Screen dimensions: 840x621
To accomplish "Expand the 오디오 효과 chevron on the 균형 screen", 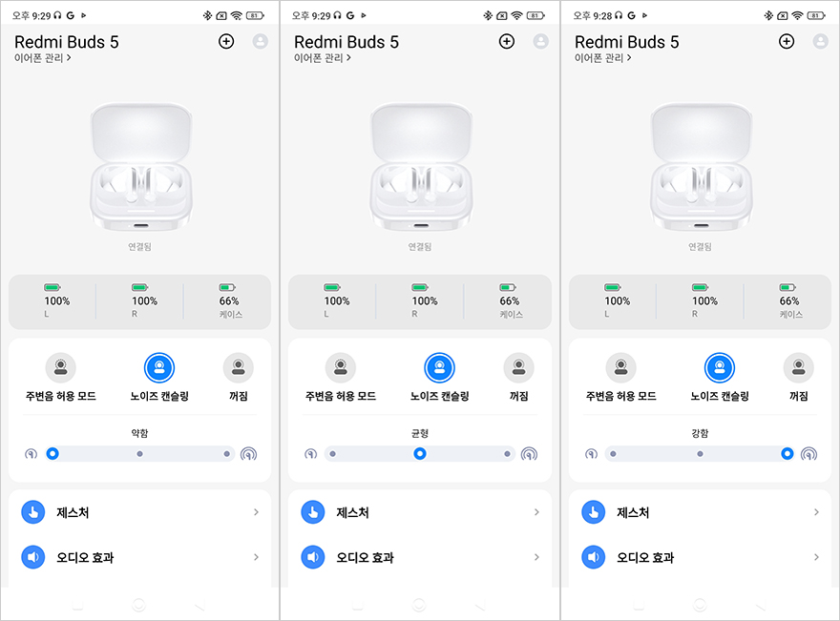I will click(x=536, y=557).
